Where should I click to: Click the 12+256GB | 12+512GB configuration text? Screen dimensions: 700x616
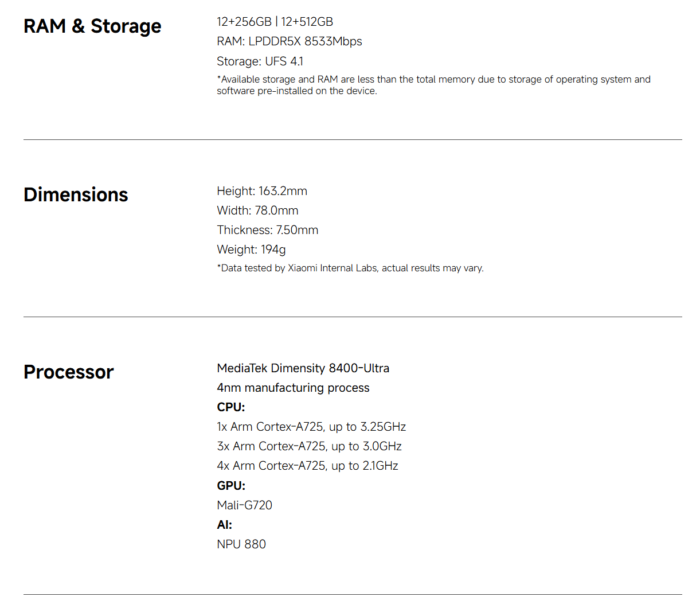[x=275, y=22]
